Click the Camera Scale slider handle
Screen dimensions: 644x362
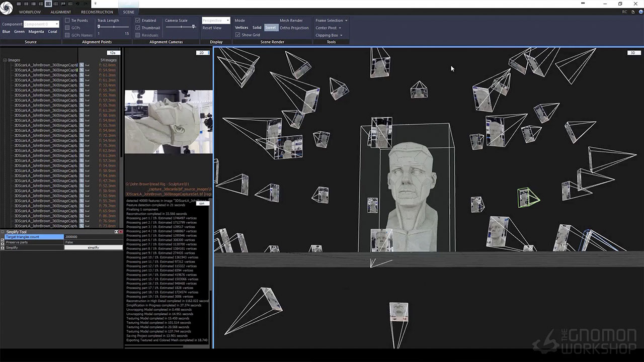194,27
